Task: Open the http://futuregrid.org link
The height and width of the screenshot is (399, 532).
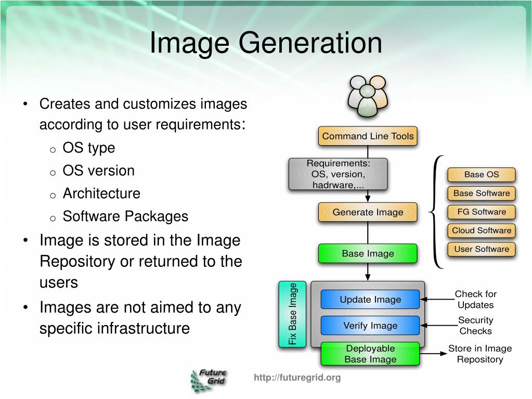Action: pyautogui.click(x=297, y=378)
